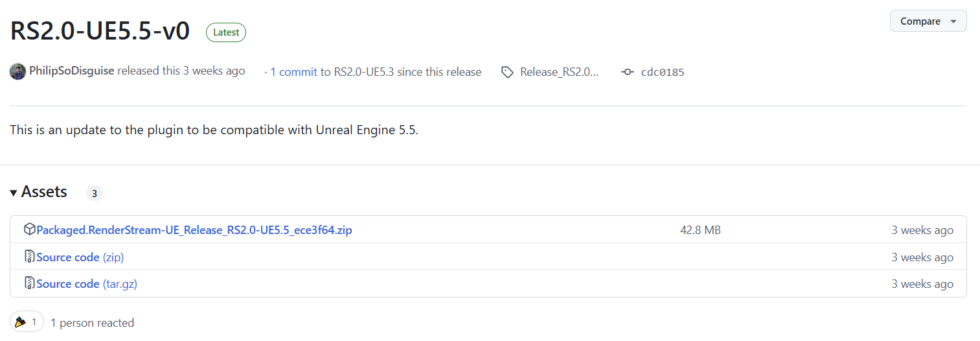Toggle the tada reaction button
980x341 pixels.
(x=27, y=322)
